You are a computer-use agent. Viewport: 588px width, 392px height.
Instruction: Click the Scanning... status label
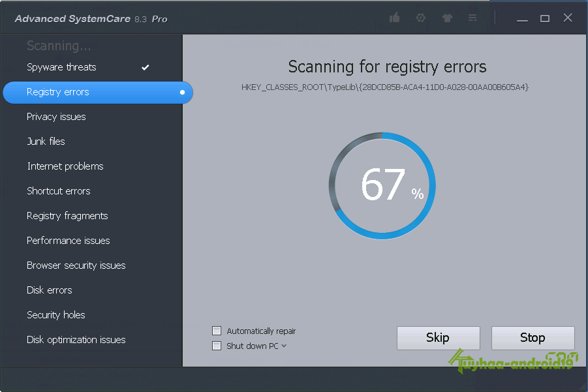59,46
